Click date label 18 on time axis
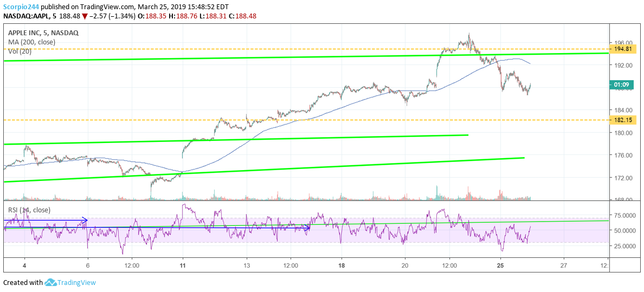 (342, 265)
